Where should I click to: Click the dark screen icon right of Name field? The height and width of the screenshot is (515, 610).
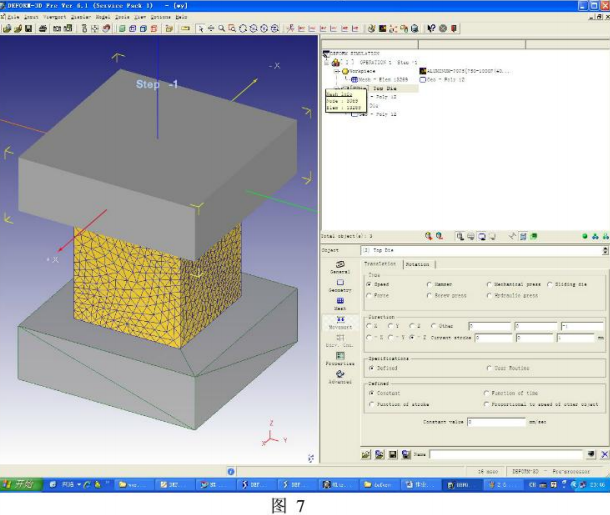point(591,454)
